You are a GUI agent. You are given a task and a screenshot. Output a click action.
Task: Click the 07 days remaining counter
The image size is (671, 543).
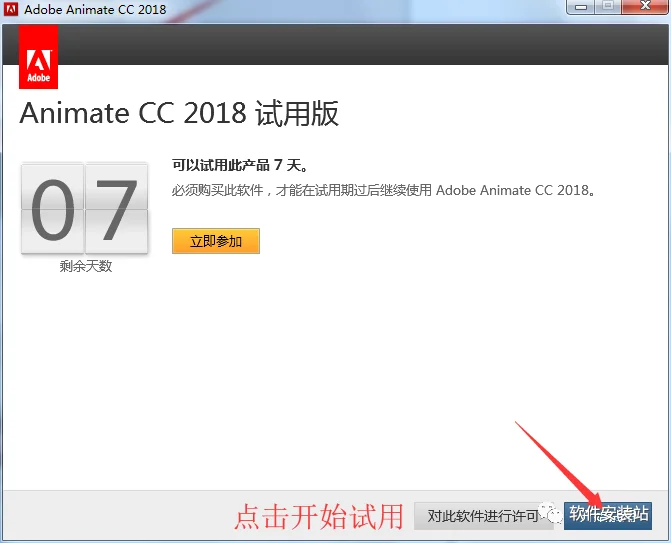click(85, 209)
